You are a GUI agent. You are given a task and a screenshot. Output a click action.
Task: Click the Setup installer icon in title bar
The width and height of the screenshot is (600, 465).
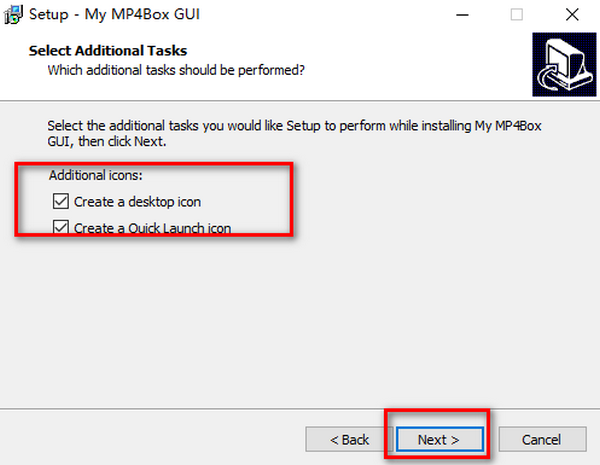coord(12,15)
